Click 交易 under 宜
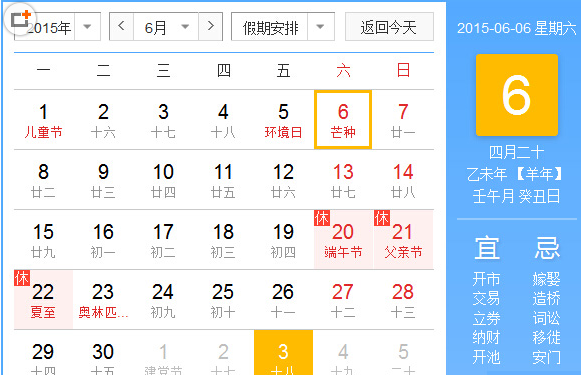 pyautogui.click(x=487, y=299)
